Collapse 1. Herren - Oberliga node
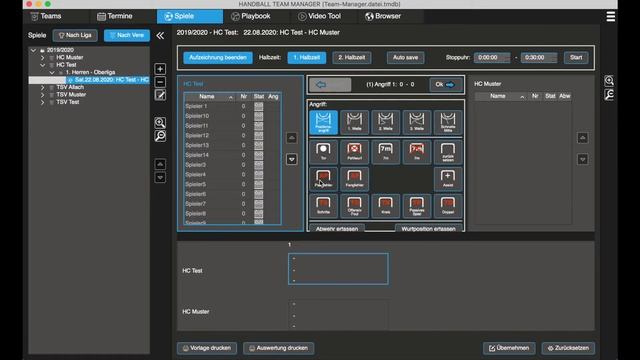 (52, 72)
